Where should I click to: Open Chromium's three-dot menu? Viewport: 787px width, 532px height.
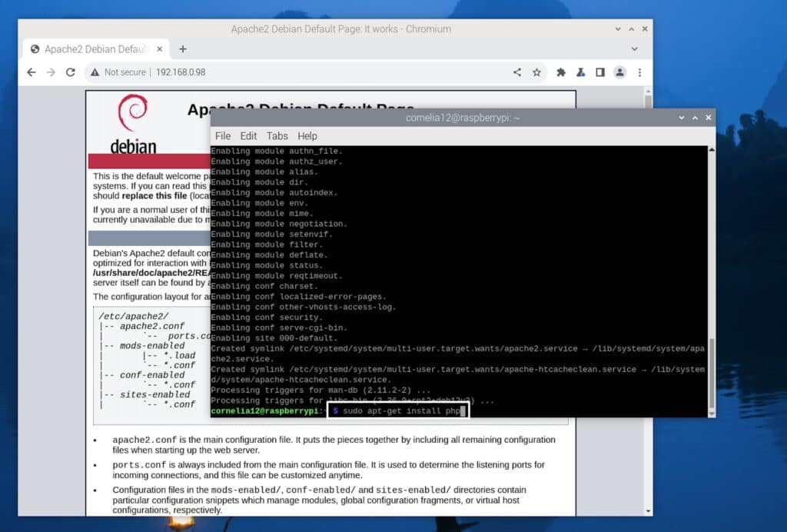(x=641, y=71)
